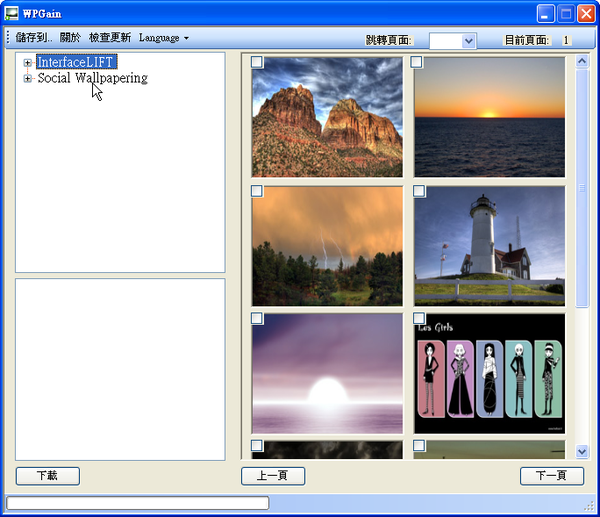Maximize the WPGain window
600x517 pixels.
click(x=566, y=14)
